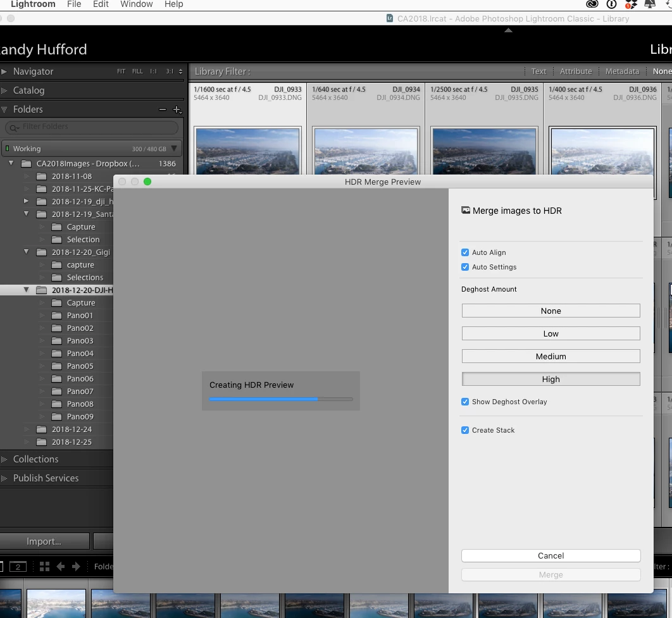Click the plus icon in Folders header

point(177,109)
